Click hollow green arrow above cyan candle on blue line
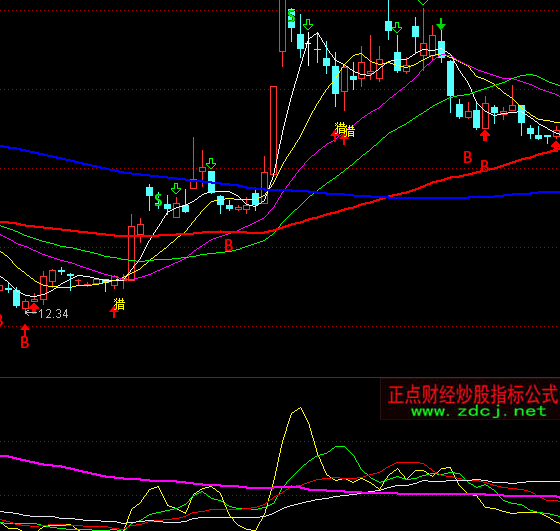Screen dimensions: 560x531 (211, 164)
